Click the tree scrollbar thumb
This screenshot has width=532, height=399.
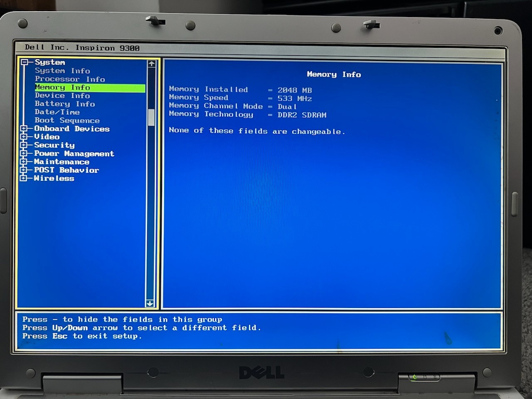click(151, 117)
